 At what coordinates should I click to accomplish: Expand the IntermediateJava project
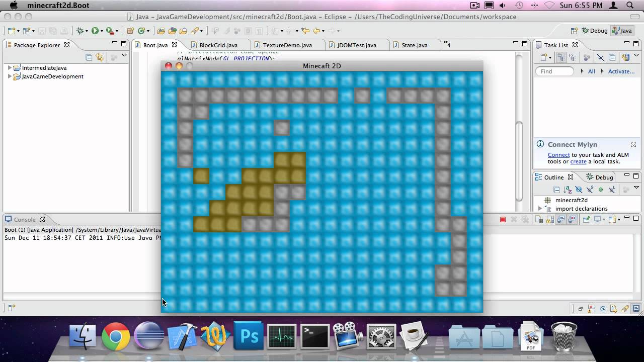click(10, 67)
